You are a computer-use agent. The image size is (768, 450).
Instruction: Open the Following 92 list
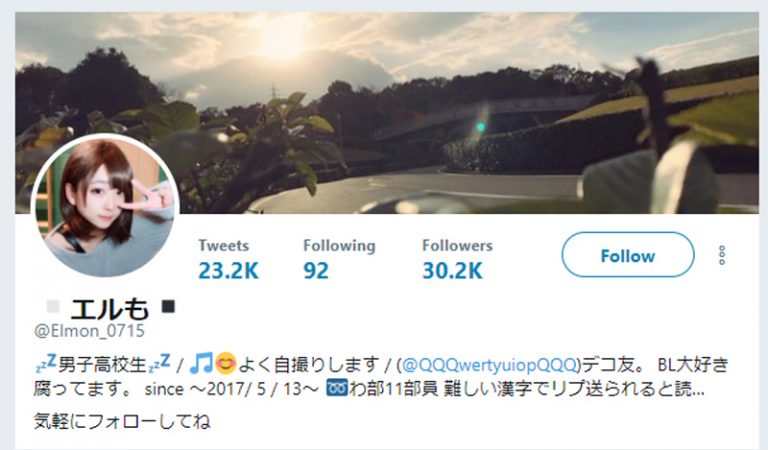(339, 259)
